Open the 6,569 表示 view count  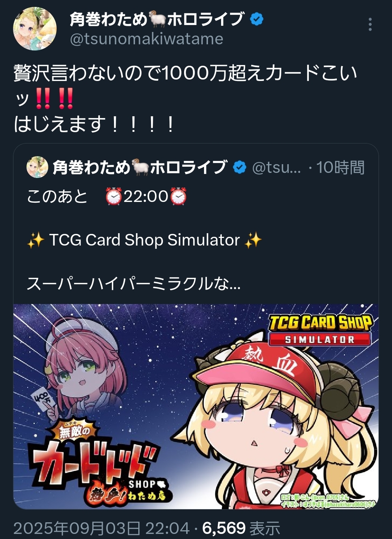tap(241, 528)
